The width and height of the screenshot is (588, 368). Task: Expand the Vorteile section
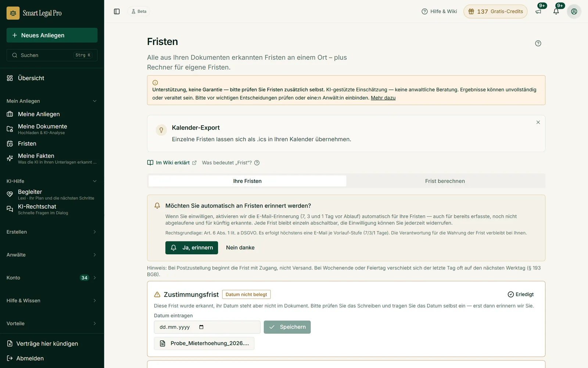point(52,323)
